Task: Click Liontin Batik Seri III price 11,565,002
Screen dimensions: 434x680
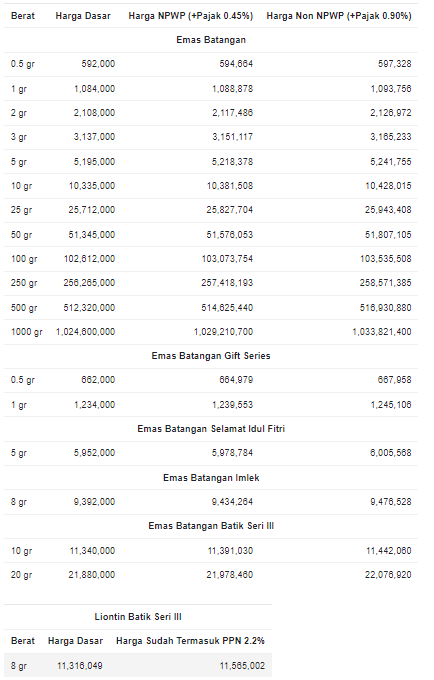Action: (242, 666)
